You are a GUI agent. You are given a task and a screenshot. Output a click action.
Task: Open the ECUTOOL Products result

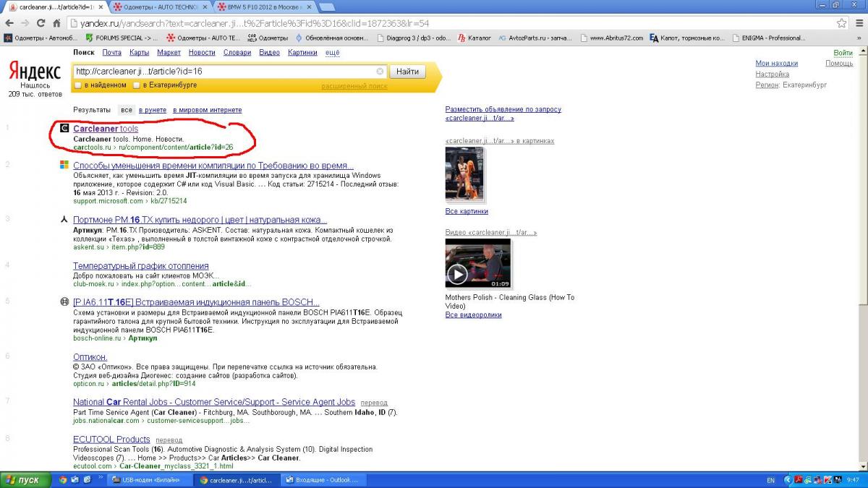tap(111, 439)
